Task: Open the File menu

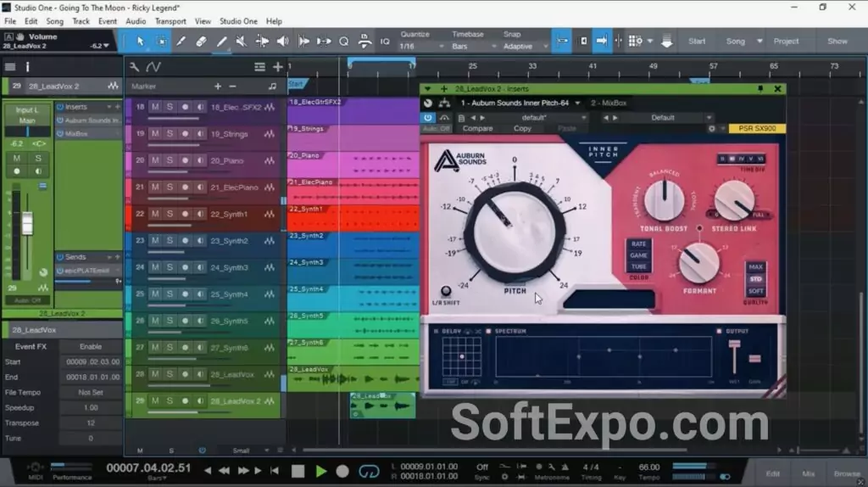Action: pos(10,21)
